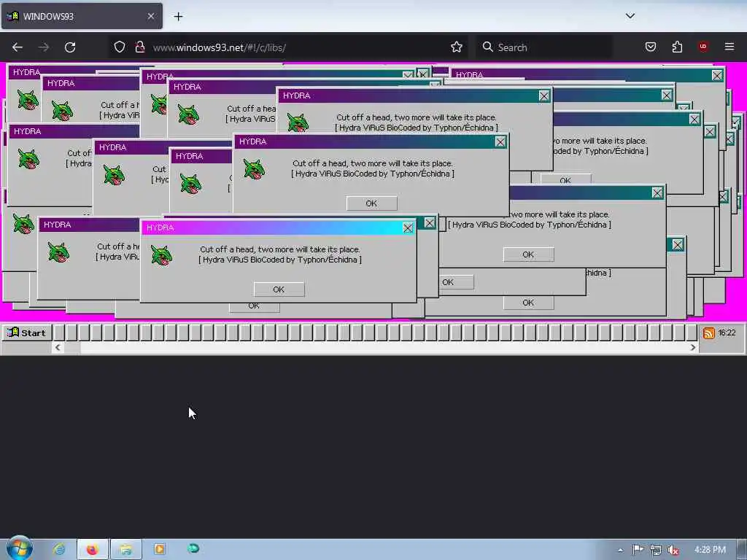Click the taskbar scroll right arrow
This screenshot has height=560, width=747.
(693, 348)
